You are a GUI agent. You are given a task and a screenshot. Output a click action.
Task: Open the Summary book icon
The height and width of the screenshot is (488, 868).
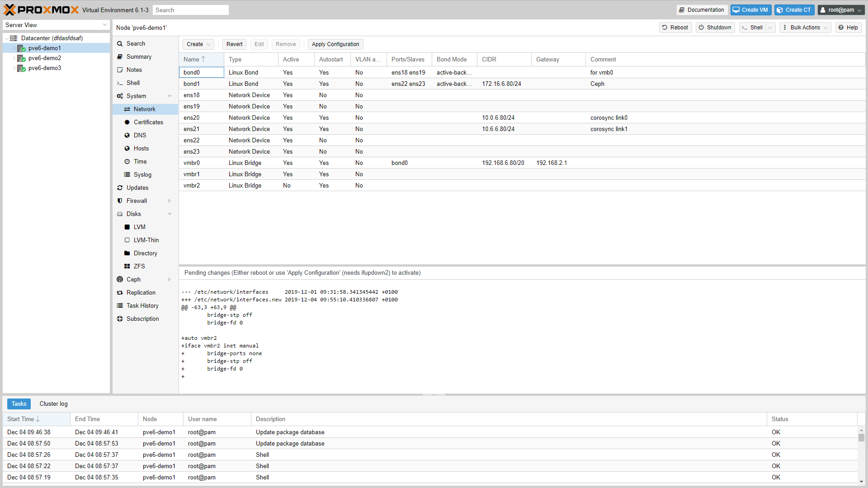click(x=120, y=57)
